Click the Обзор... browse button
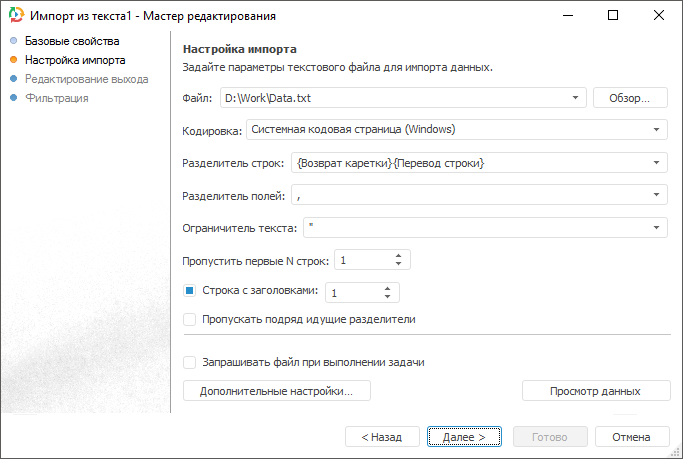This screenshot has width=683, height=459. (x=630, y=98)
